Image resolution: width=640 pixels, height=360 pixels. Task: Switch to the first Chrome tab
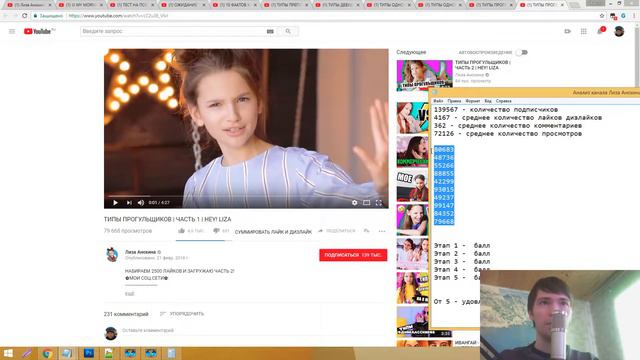29,5
